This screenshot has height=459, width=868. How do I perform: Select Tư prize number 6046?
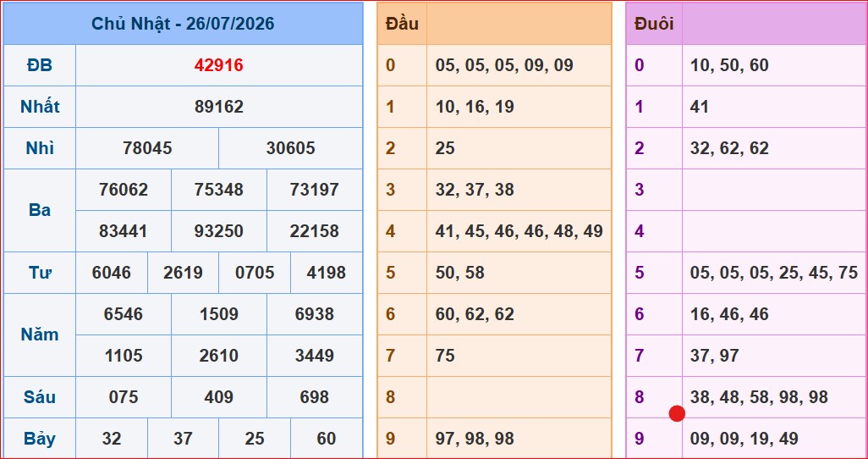(x=112, y=273)
